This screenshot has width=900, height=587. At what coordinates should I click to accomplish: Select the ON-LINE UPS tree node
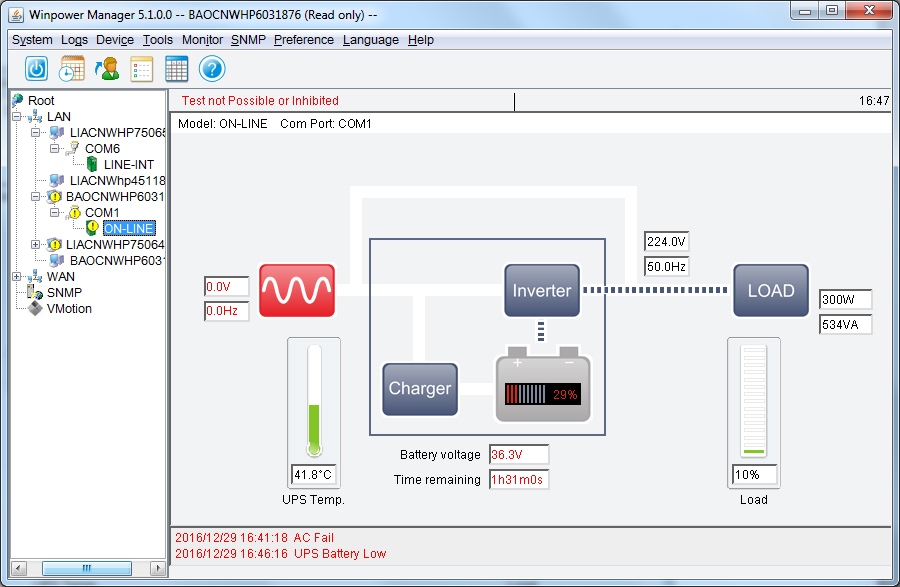click(x=129, y=228)
